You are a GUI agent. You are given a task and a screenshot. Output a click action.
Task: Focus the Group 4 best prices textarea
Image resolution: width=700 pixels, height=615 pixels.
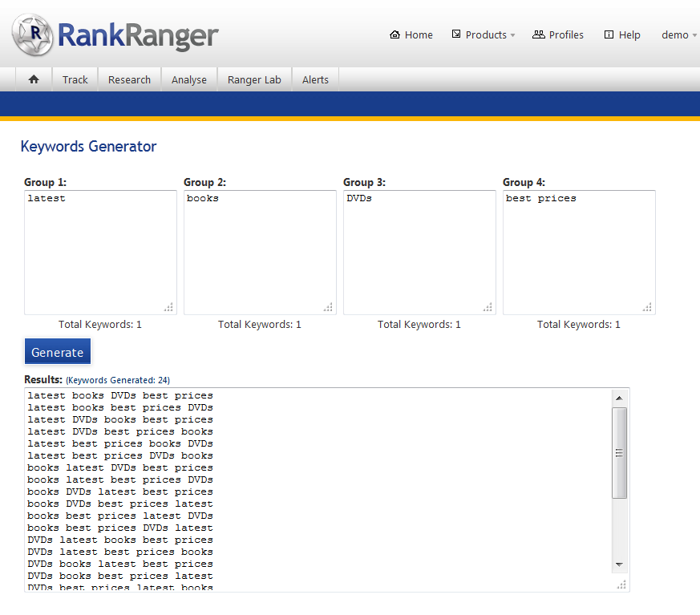point(579,252)
